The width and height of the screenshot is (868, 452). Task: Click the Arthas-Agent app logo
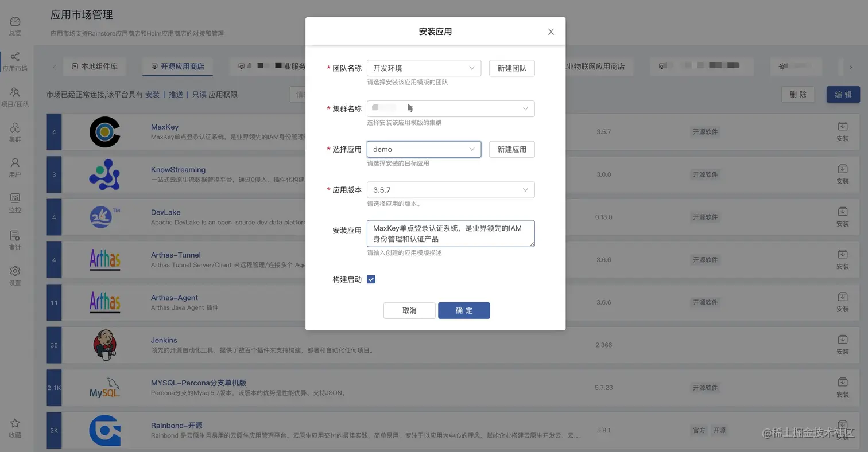[104, 302]
